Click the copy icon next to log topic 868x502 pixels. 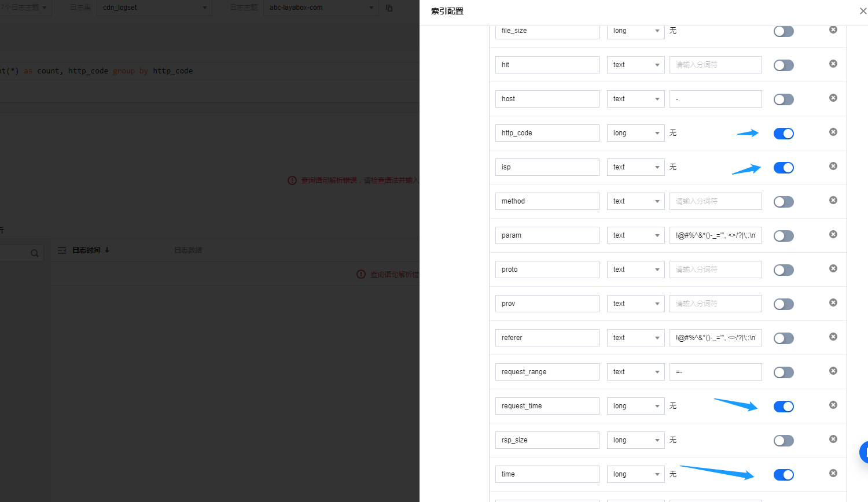[389, 8]
